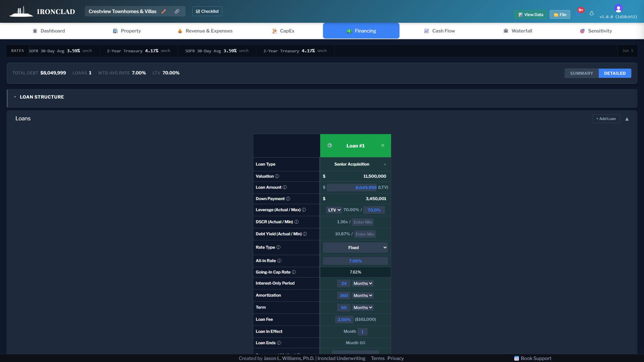
Task: Go to the Dashboard tab
Action: coord(49,31)
